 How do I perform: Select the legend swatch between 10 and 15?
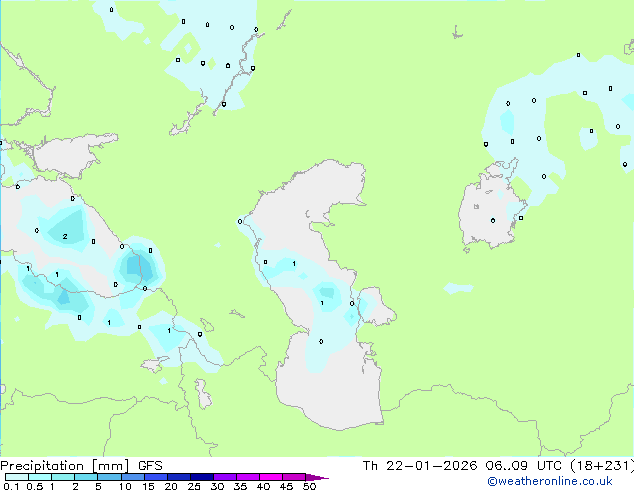(132, 477)
